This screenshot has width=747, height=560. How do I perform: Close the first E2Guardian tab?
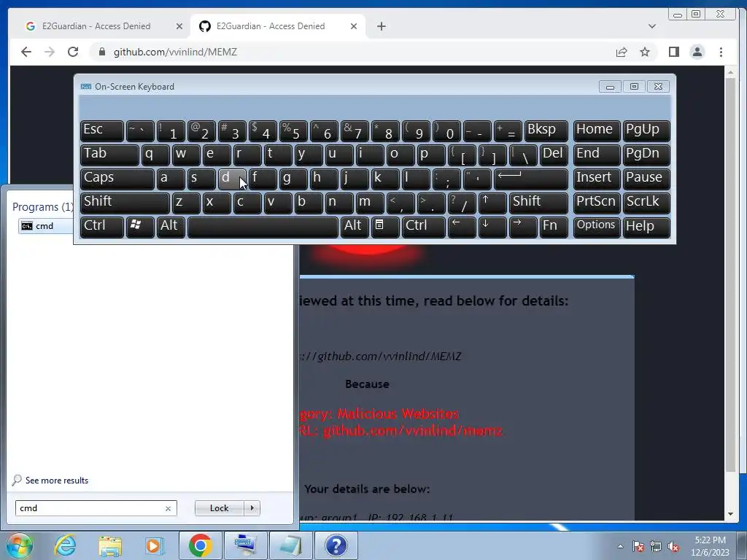pos(179,26)
